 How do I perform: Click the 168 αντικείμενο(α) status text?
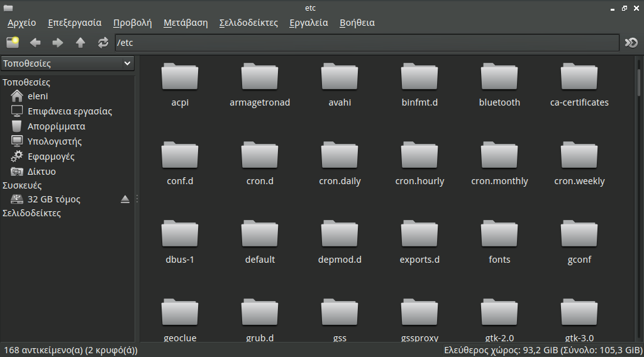(x=70, y=351)
